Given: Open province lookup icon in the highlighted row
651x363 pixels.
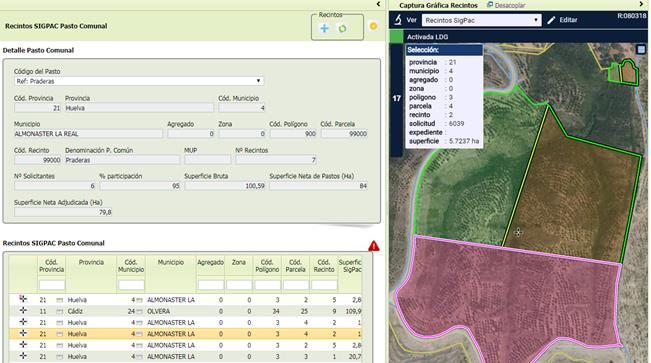Looking at the screenshot, I should pos(59,334).
